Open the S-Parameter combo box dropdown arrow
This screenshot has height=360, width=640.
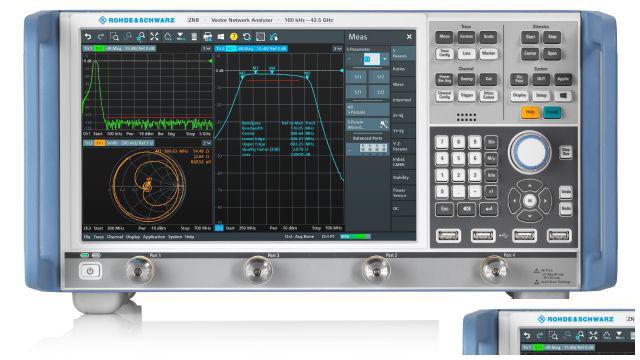click(385, 59)
